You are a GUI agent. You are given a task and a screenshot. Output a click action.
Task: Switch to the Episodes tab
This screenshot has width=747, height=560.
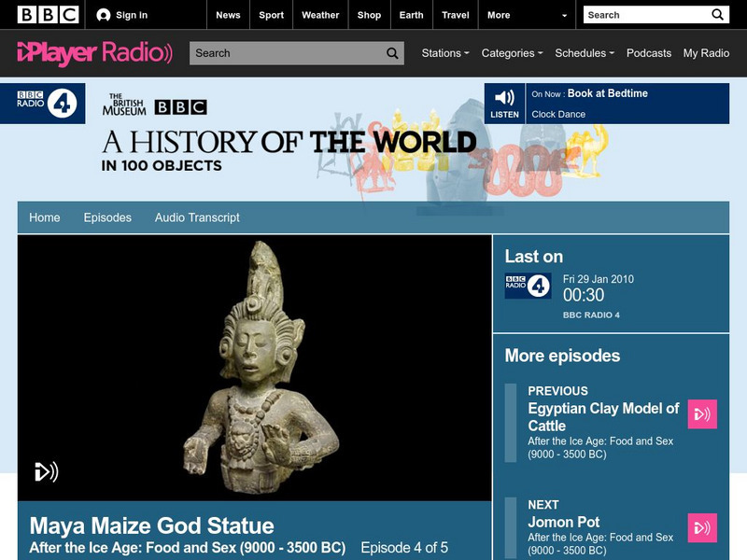106,217
